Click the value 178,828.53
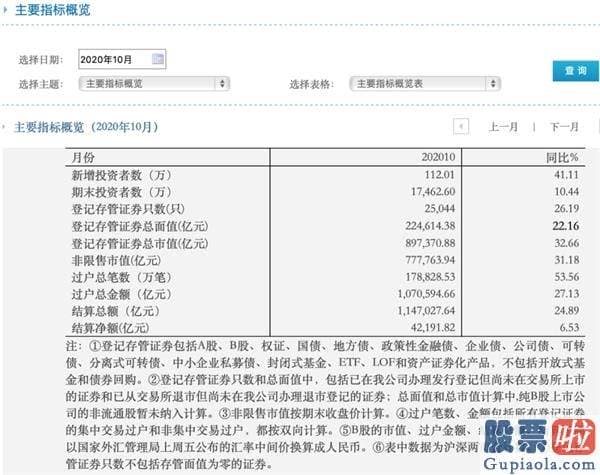This screenshot has height=475, width=600. tap(430, 277)
